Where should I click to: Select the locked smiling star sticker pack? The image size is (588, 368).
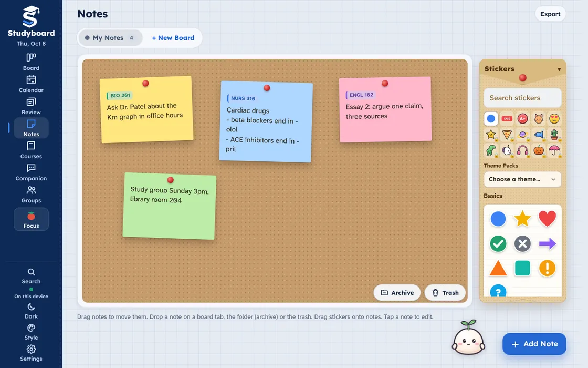click(491, 135)
